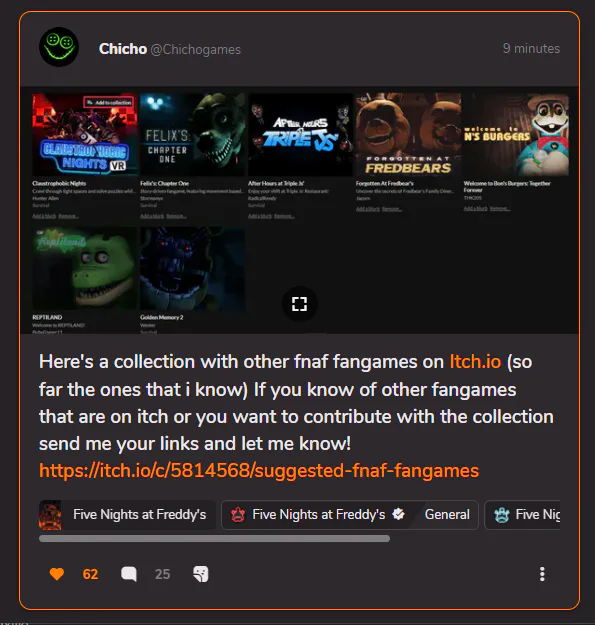Click the 9 minutes timestamp

coord(531,48)
